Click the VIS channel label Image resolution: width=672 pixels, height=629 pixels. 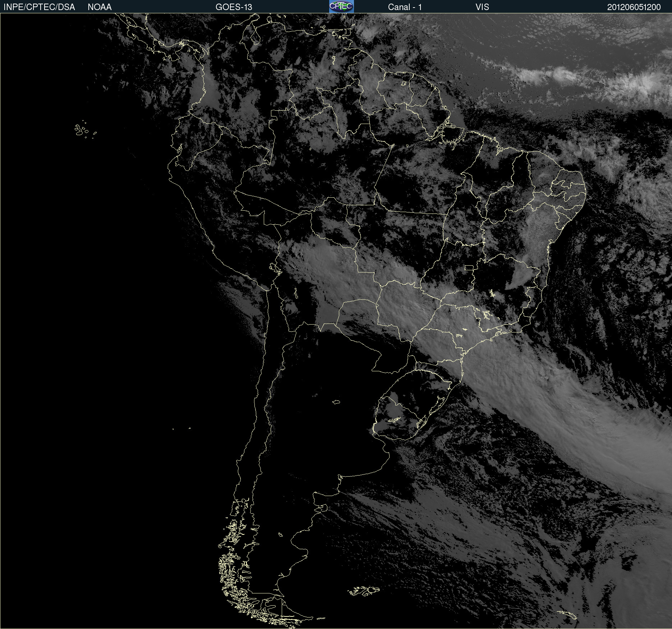click(482, 7)
